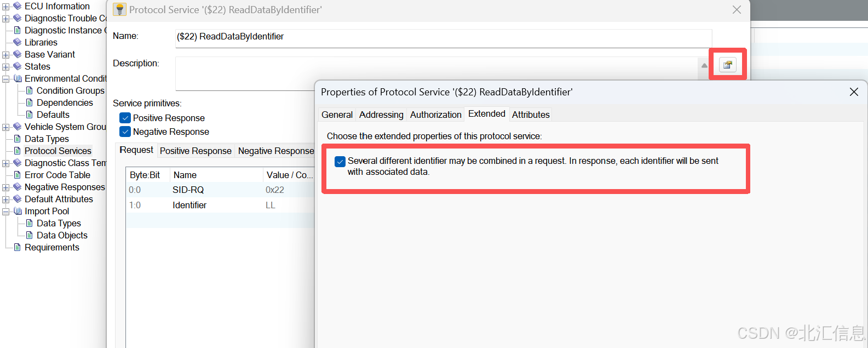Switch to the Extended tab
Screen dimensions: 868x348
[486, 113]
